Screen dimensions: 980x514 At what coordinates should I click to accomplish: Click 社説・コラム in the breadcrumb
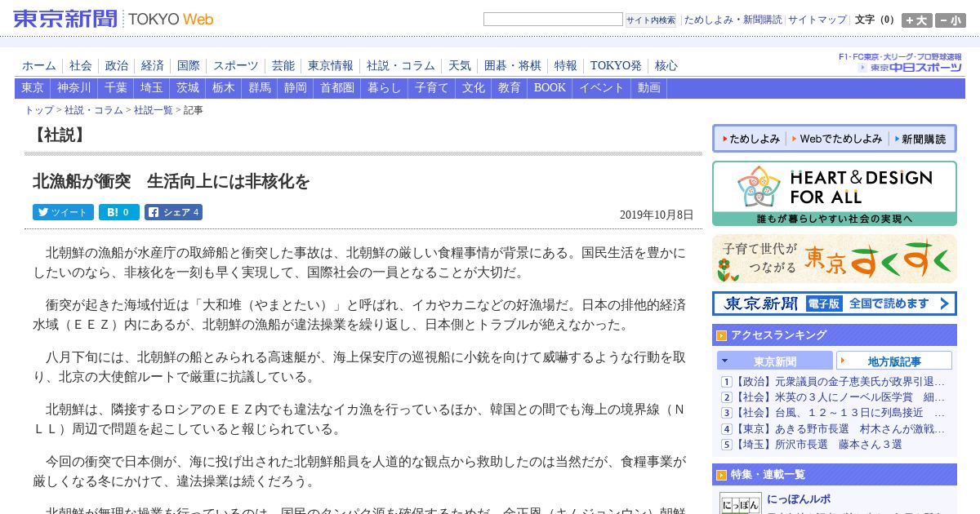point(94,110)
